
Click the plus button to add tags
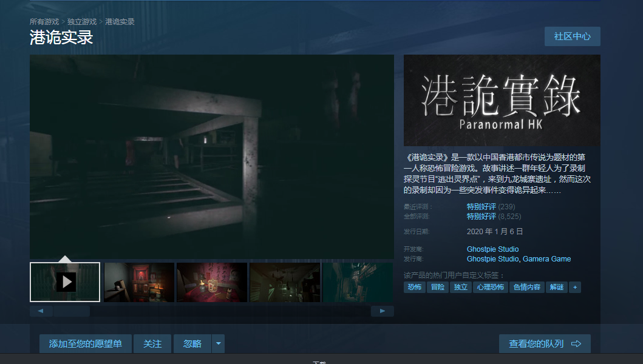[x=575, y=288]
